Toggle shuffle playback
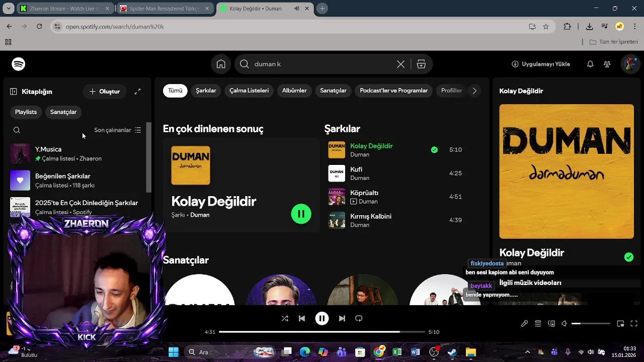The image size is (644, 362). (285, 318)
